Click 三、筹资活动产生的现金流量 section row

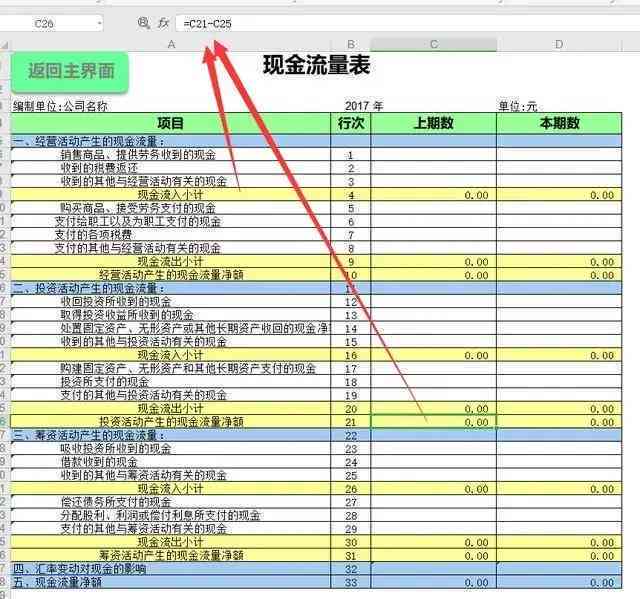point(171,435)
